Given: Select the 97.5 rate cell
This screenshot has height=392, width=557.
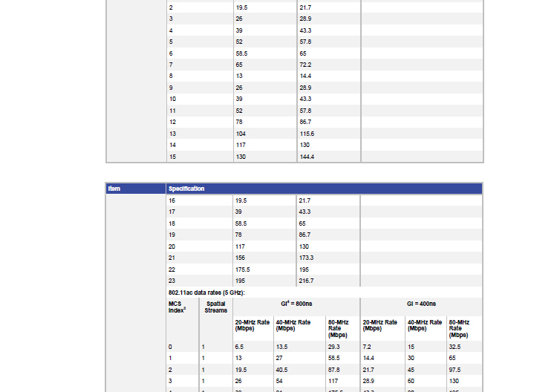Looking at the screenshot, I should [x=455, y=370].
